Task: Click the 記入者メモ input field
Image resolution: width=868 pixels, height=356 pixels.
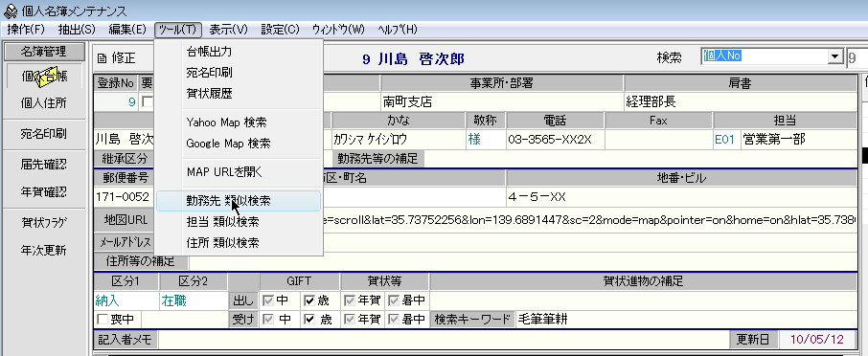Action: coord(444,339)
